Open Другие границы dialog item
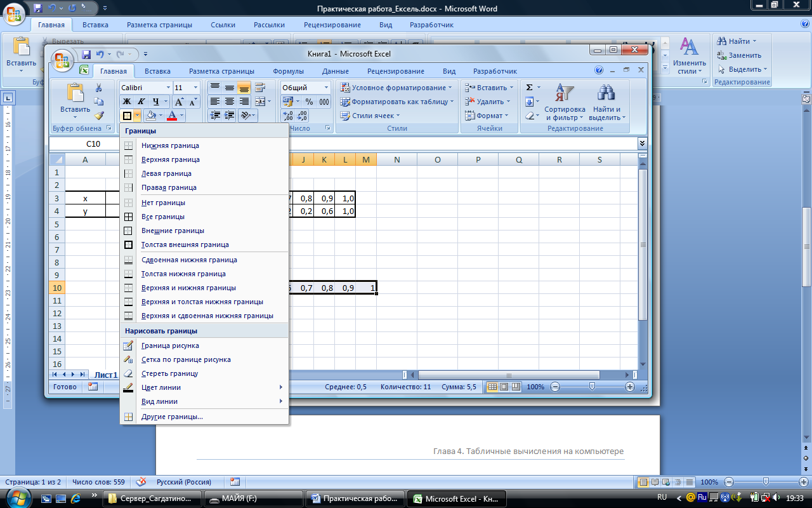Screen dimensions: 812x508 point(204,417)
